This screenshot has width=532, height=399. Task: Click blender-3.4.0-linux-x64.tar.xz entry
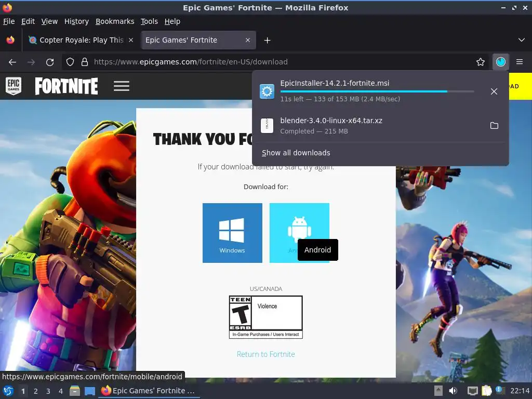pyautogui.click(x=380, y=126)
